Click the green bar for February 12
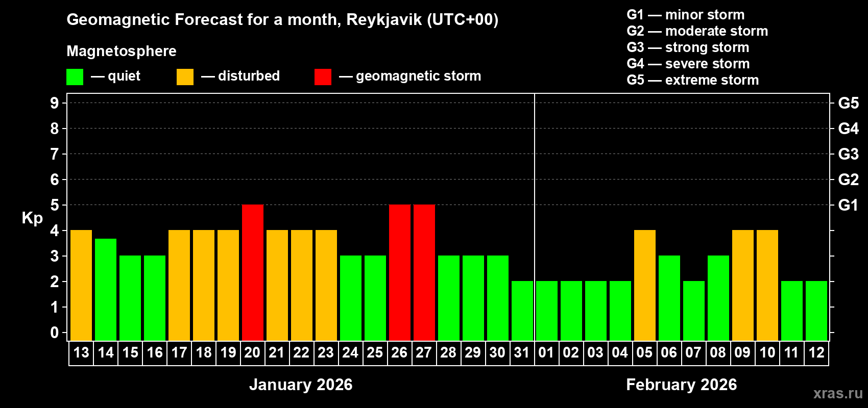The width and height of the screenshot is (868, 408). click(816, 311)
